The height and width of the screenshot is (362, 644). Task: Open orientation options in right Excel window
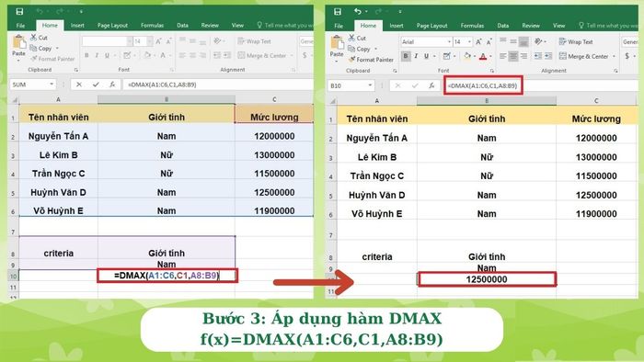[540, 41]
